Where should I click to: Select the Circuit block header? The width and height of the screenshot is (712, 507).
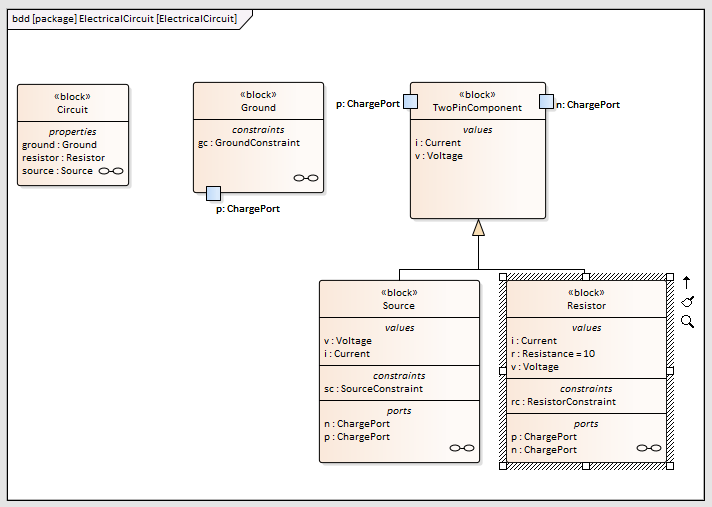pos(73,103)
